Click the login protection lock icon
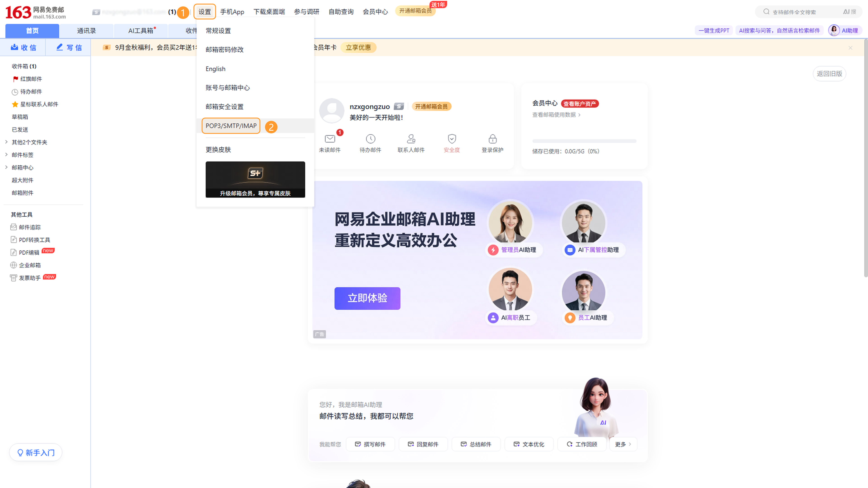Image resolution: width=868 pixels, height=488 pixels. click(x=492, y=139)
